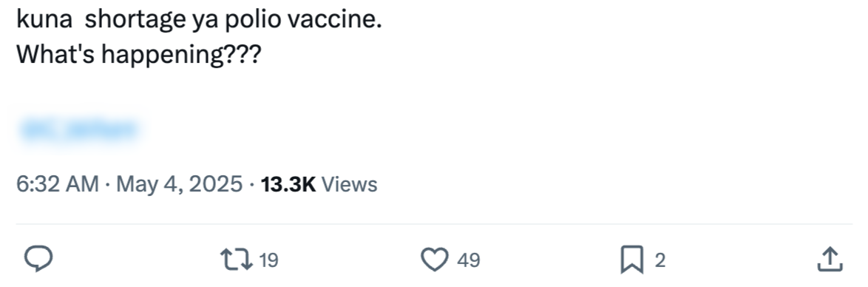Open the share upload-arrow icon
Viewport: 868px width, 287px height.
(830, 260)
